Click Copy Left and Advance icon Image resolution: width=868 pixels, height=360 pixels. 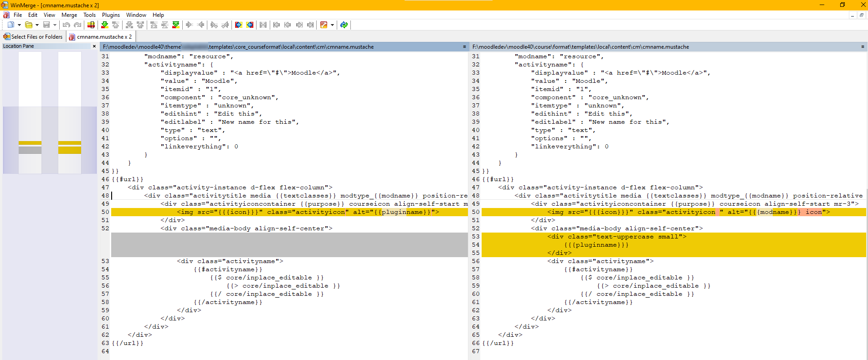pyautogui.click(x=225, y=25)
